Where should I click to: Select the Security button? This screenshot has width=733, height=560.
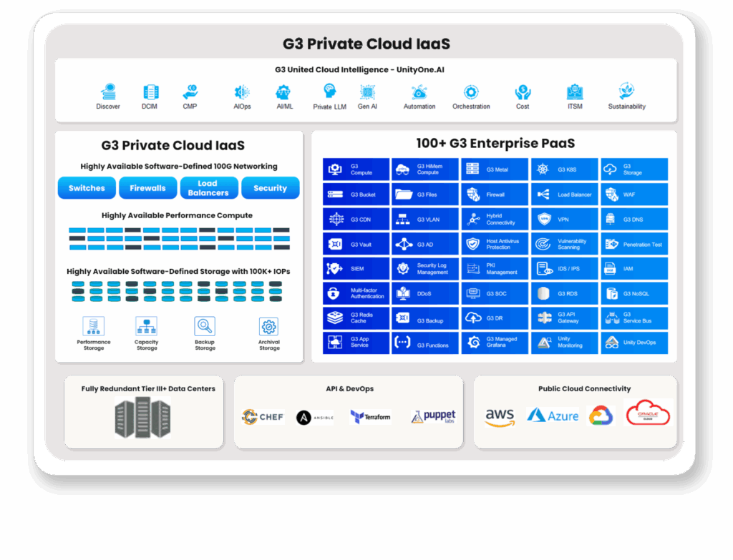270,188
